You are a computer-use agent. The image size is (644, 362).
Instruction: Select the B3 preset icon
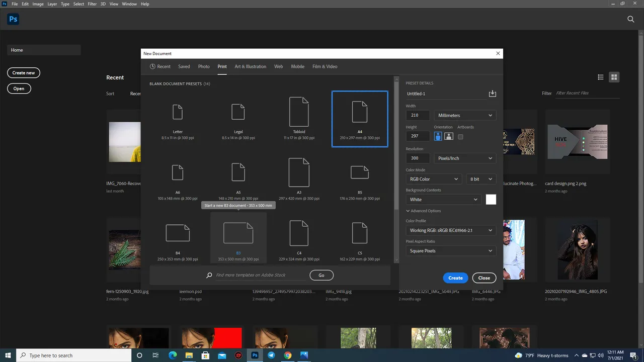point(238,233)
